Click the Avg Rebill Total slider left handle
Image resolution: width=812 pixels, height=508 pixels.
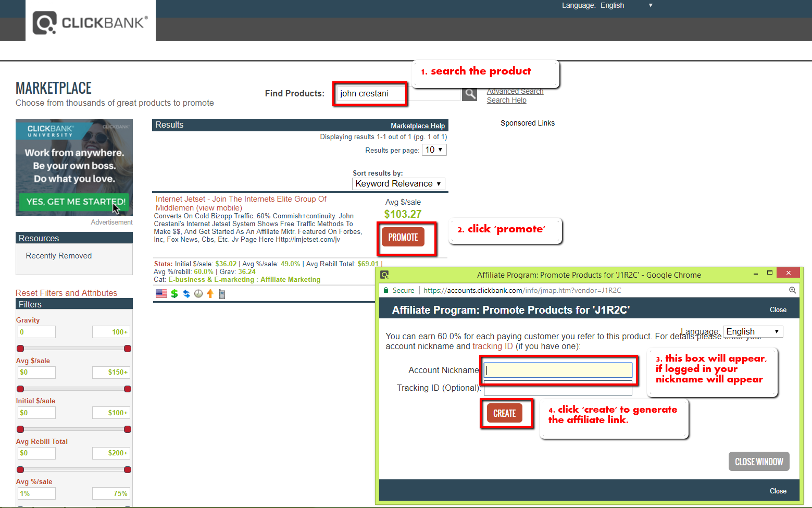tap(20, 469)
